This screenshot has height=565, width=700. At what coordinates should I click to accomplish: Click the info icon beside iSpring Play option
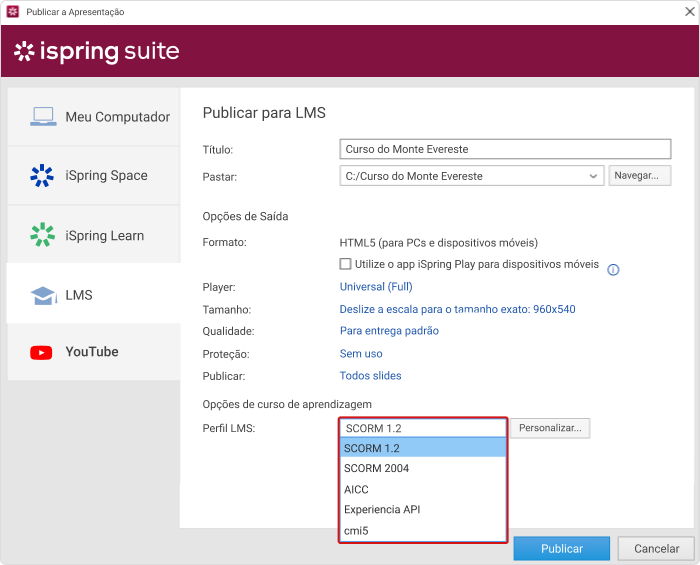613,270
